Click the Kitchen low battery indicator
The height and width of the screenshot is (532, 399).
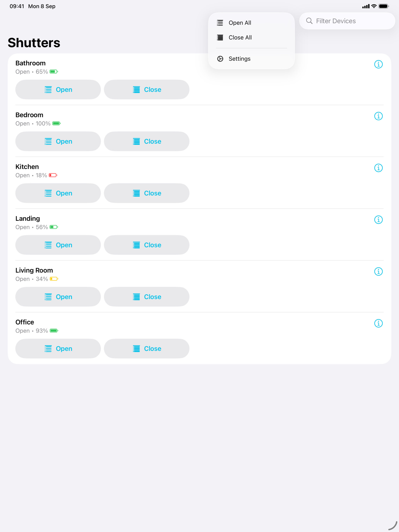click(x=53, y=175)
